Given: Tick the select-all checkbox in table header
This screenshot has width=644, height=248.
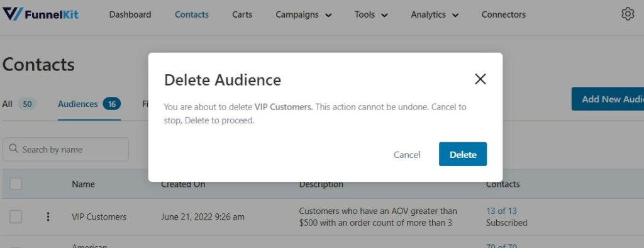Looking at the screenshot, I should [16, 184].
